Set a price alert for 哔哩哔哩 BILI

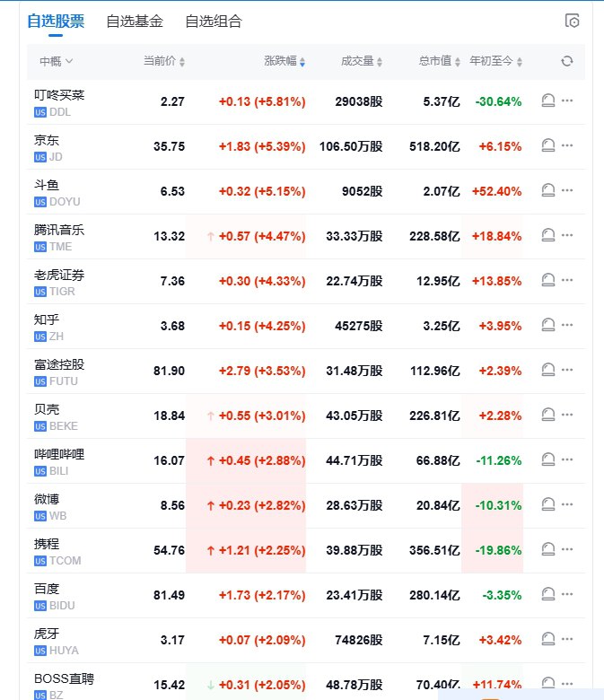coord(548,459)
